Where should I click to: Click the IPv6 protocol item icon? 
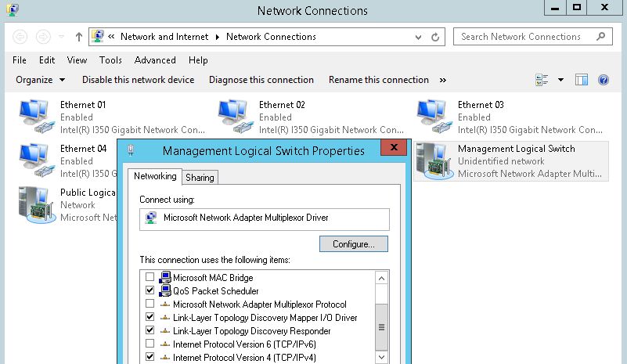point(164,344)
